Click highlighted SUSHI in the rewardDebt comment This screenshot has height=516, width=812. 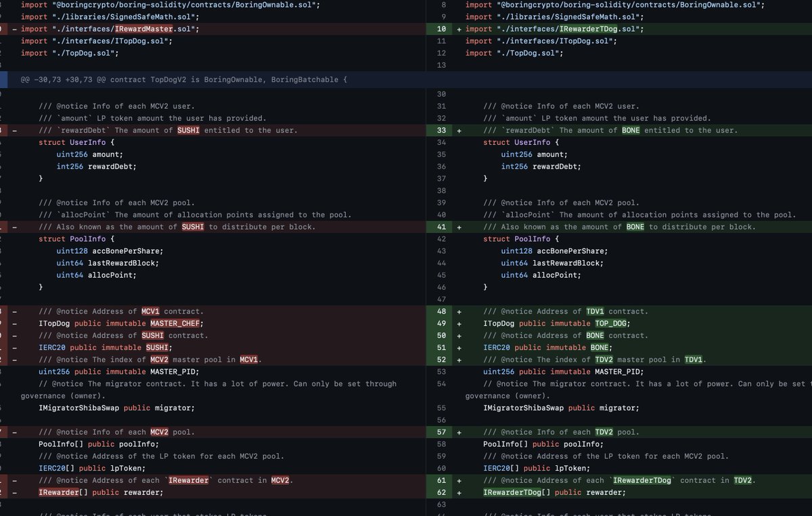(x=188, y=130)
